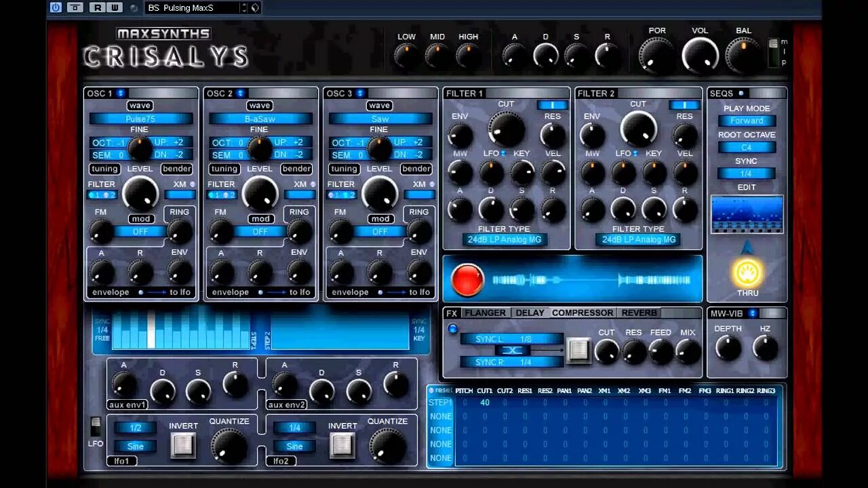868x488 pixels.
Task: Click the sequencer EDIT pattern thumbnail
Action: click(747, 214)
